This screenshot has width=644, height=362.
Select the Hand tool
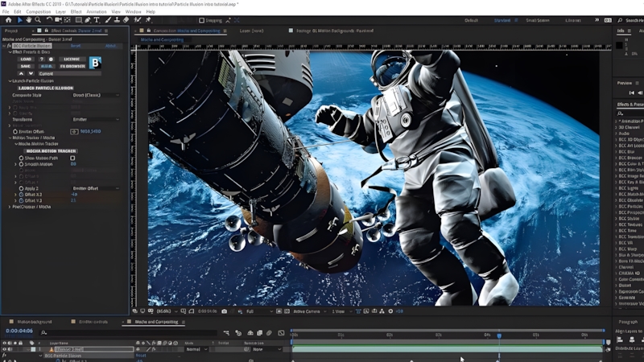tap(28, 19)
